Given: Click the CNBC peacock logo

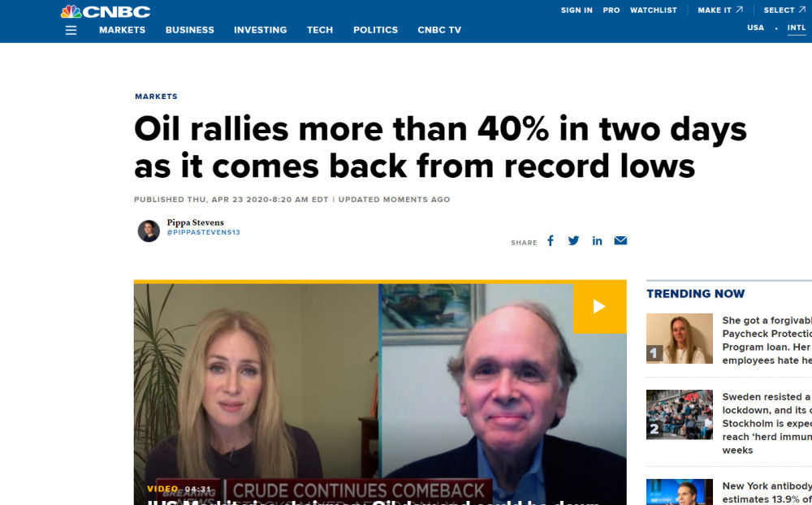Looking at the screenshot, I should pyautogui.click(x=106, y=11).
